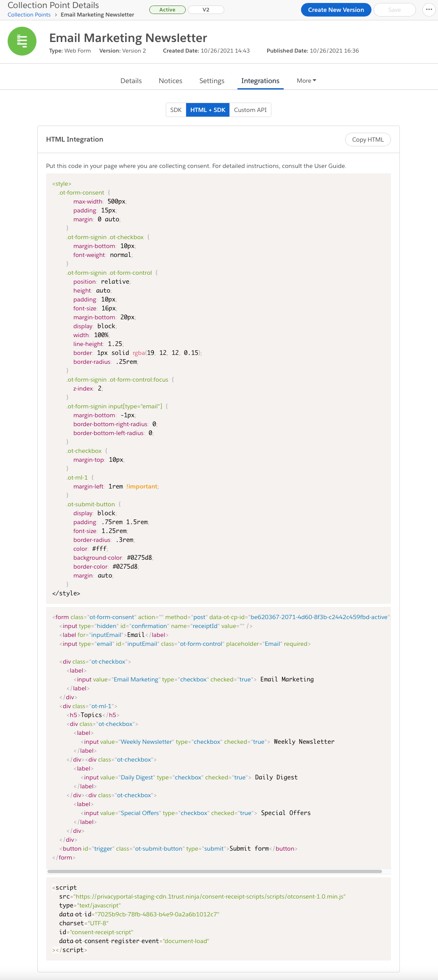Click the Submit form button code line
Screen dimensions: 438x980
(179, 849)
